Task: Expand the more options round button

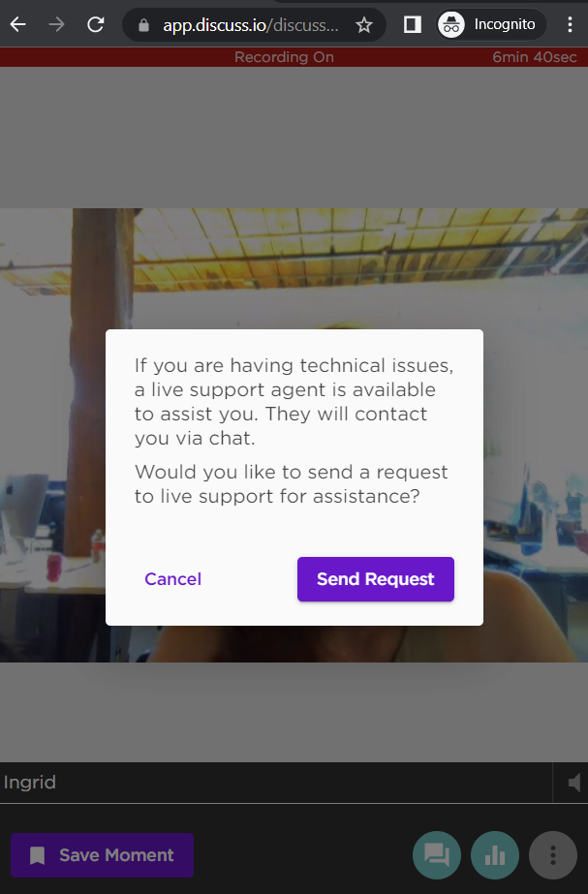Action: click(553, 855)
